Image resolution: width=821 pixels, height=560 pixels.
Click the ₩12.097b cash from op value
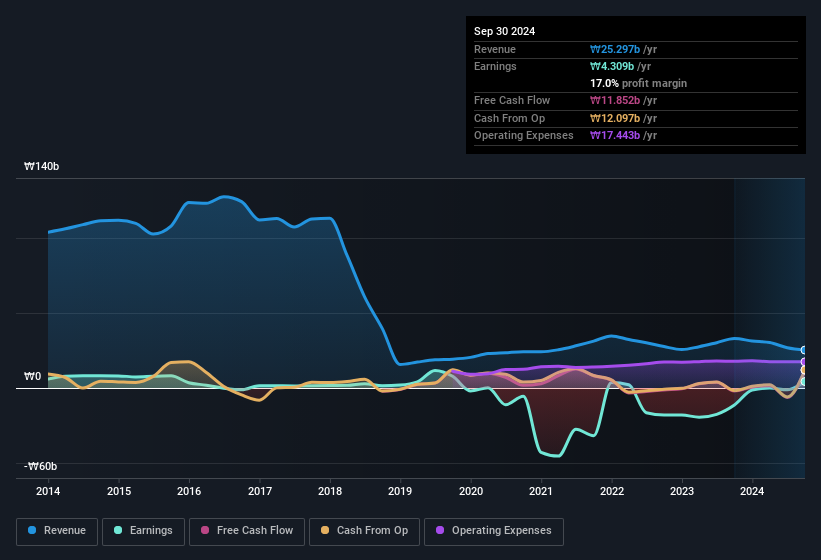615,118
